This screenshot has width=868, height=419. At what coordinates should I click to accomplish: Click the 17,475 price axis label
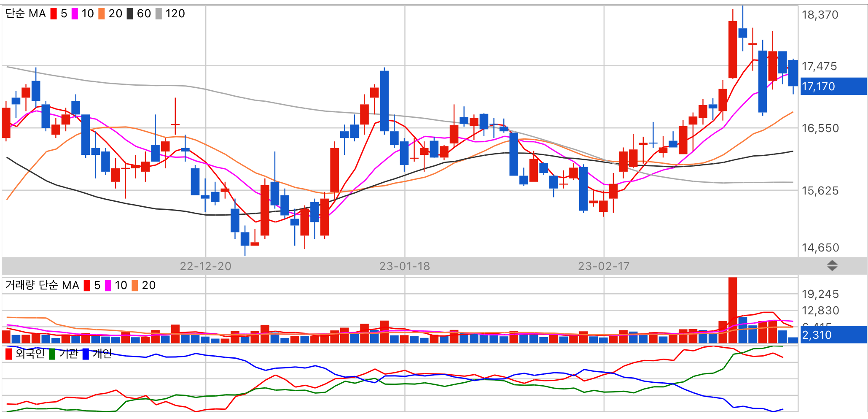click(x=820, y=66)
